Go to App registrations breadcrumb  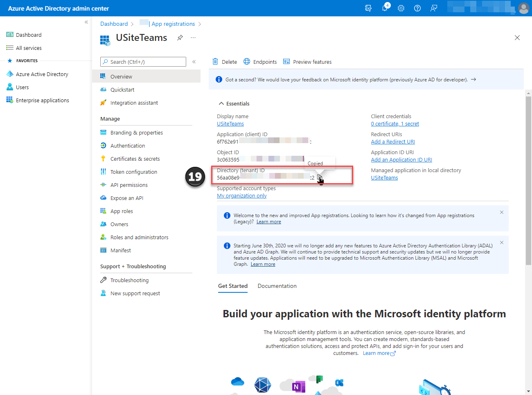pyautogui.click(x=173, y=24)
